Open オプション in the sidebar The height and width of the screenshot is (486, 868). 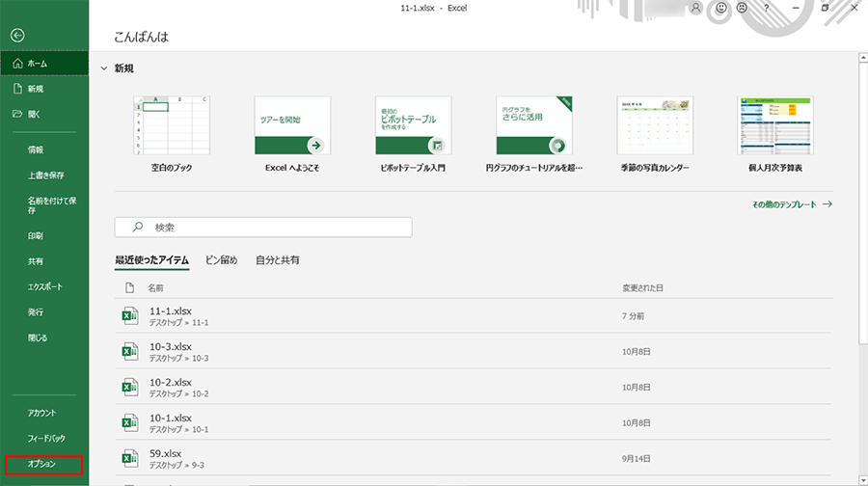pyautogui.click(x=44, y=465)
